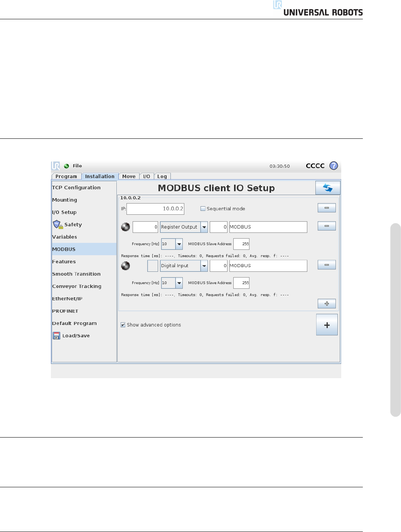Open the File menu
The height and width of the screenshot is (532, 401).
[x=78, y=166]
